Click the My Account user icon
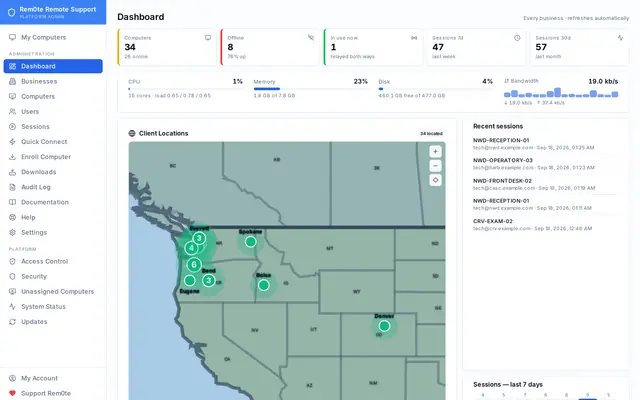Image resolution: width=640 pixels, height=400 pixels. [x=13, y=378]
